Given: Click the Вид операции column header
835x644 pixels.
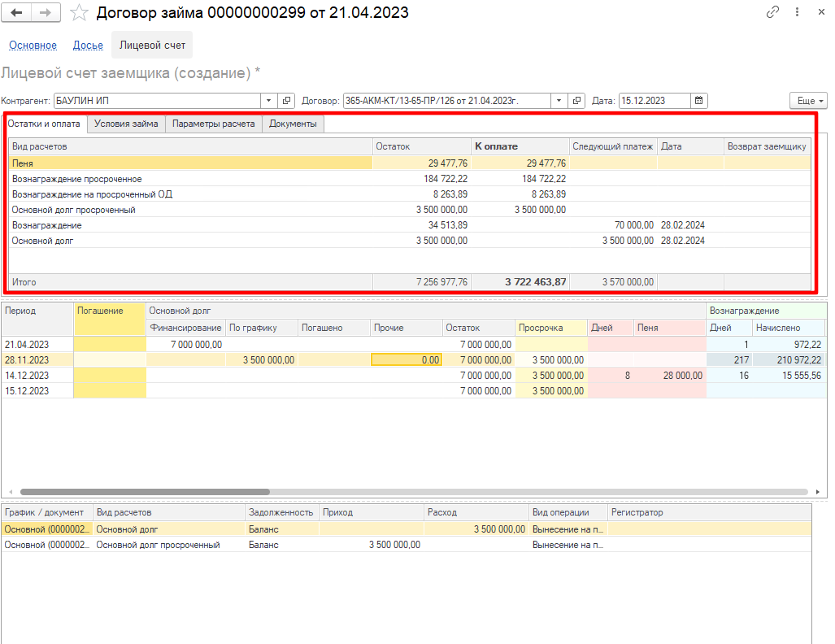Looking at the screenshot, I should click(568, 512).
